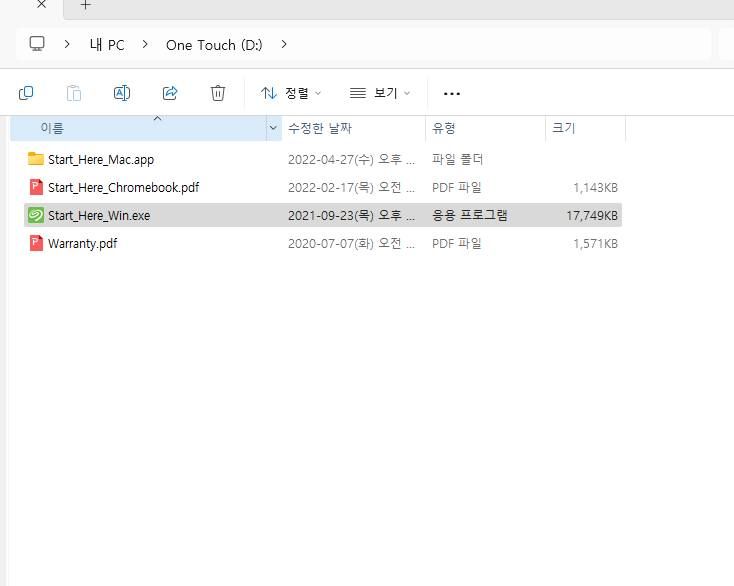Open the 보기 view dropdown
This screenshot has width=734, height=586.
pos(380,93)
